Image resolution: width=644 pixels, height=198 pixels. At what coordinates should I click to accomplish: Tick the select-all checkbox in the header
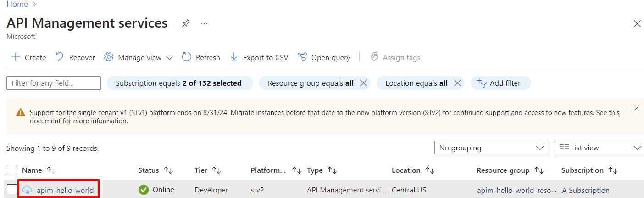pos(12,170)
